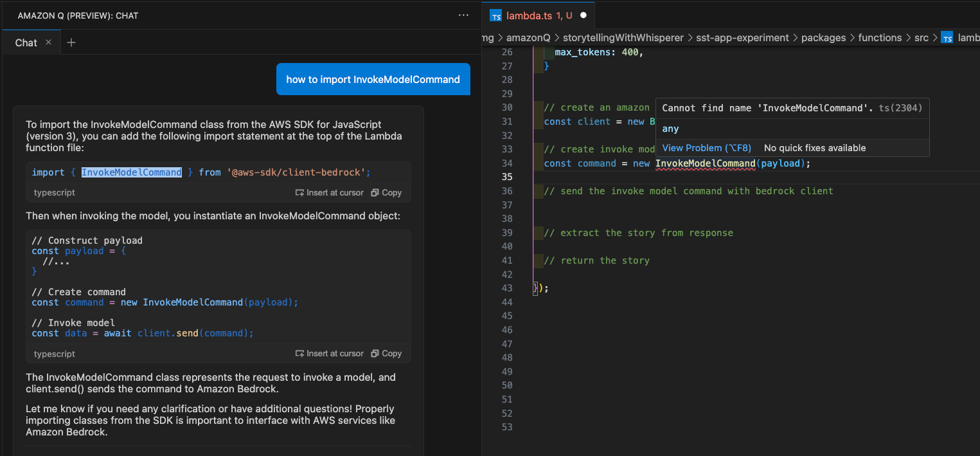The height and width of the screenshot is (456, 980).
Task: Click line number 35 in gutter
Action: click(x=507, y=177)
